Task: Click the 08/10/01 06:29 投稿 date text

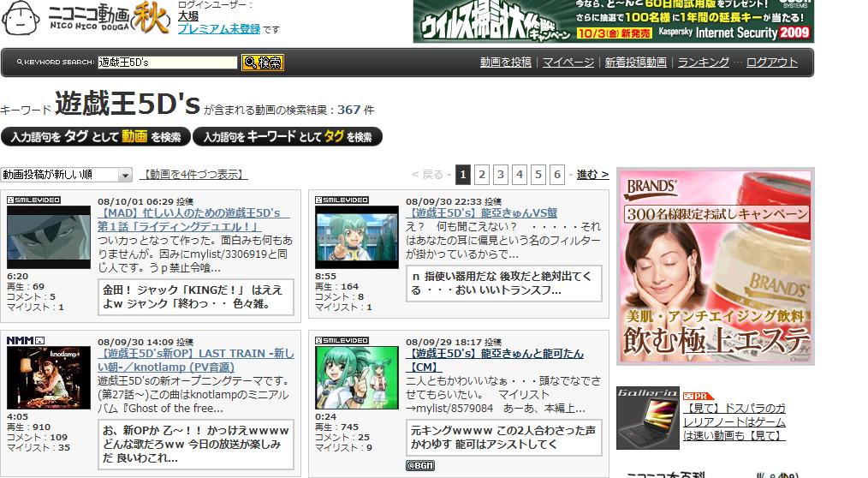Action: coord(145,201)
